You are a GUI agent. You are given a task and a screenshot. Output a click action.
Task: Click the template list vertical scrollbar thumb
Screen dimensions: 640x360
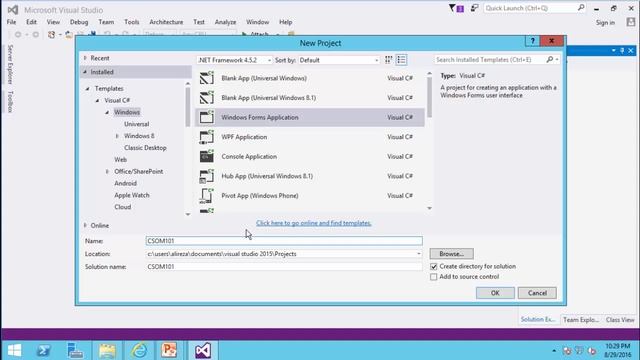(429, 97)
